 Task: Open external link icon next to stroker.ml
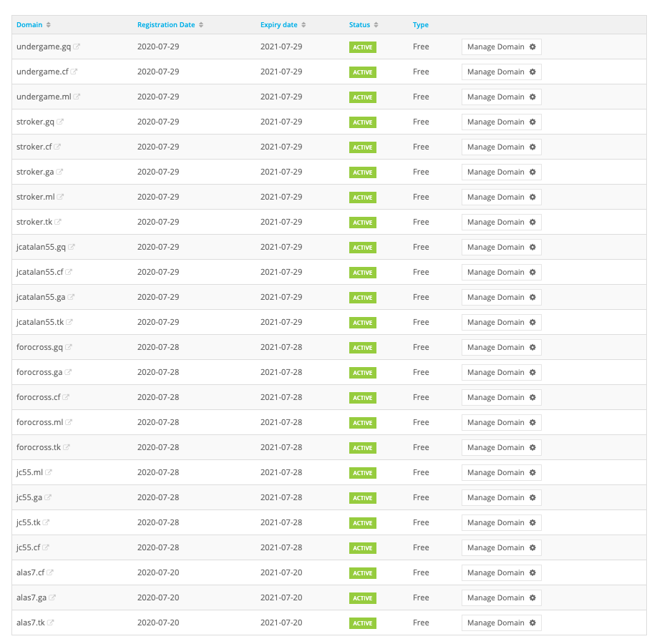tap(60, 197)
